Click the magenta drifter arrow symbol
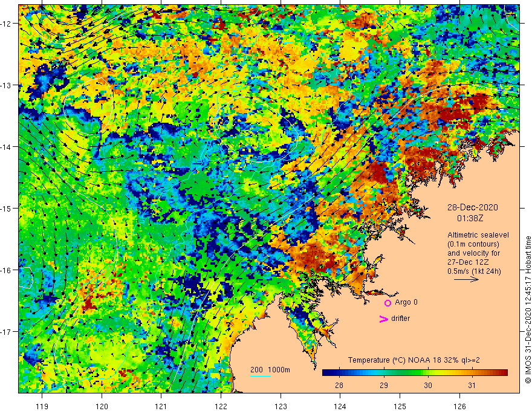Image resolution: width=532 pixels, height=411 pixels. click(383, 319)
